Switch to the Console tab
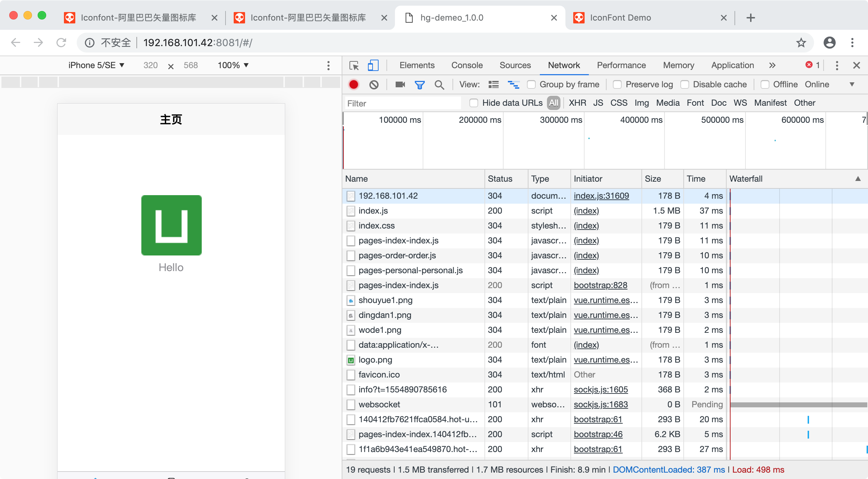 tap(467, 65)
